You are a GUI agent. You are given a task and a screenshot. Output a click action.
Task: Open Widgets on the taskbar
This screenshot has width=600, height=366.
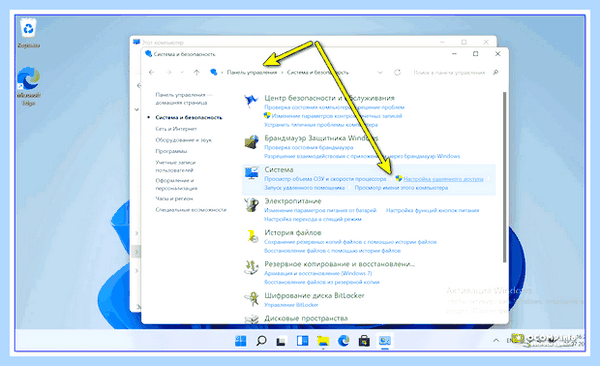[x=302, y=340]
